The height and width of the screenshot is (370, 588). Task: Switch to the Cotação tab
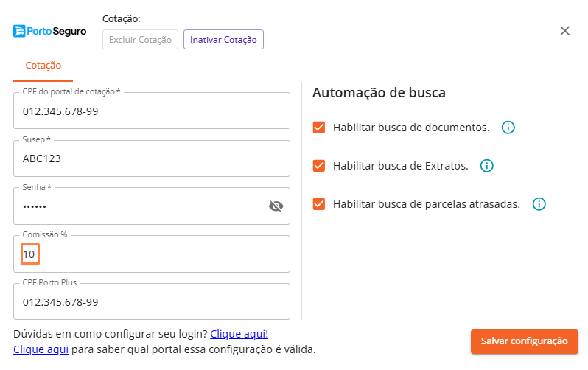[43, 66]
